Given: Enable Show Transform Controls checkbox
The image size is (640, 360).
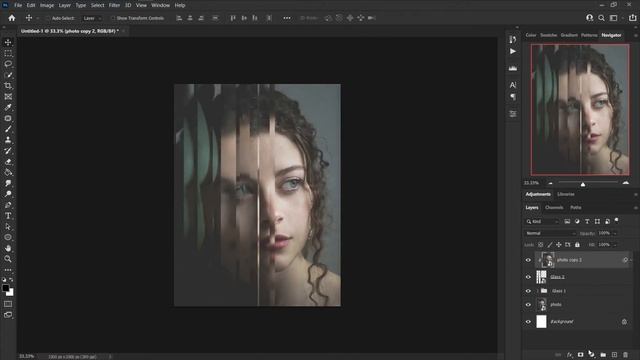Looking at the screenshot, I should [x=113, y=18].
